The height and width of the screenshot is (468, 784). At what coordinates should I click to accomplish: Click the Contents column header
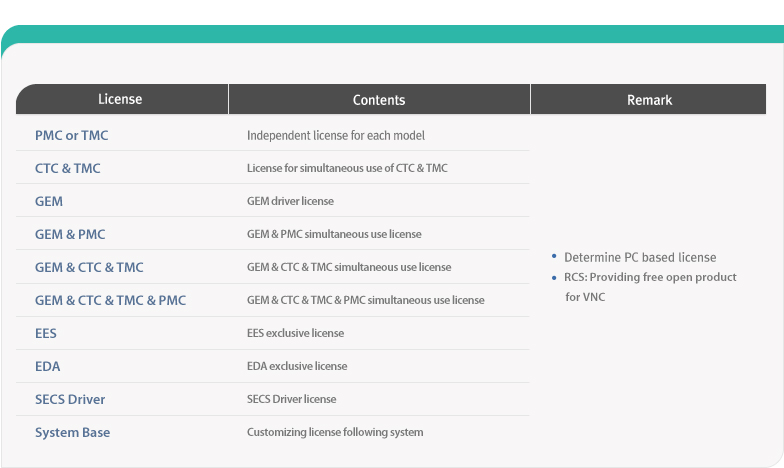click(379, 100)
